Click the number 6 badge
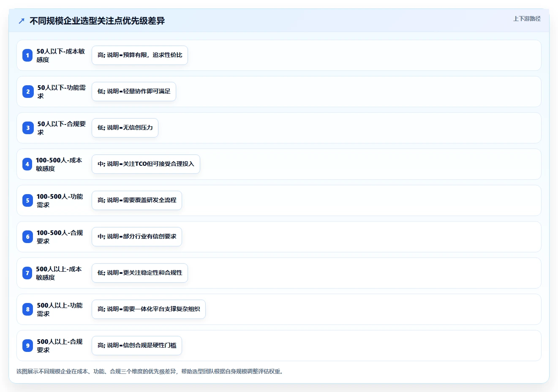Image resolution: width=558 pixels, height=392 pixels. click(27, 237)
